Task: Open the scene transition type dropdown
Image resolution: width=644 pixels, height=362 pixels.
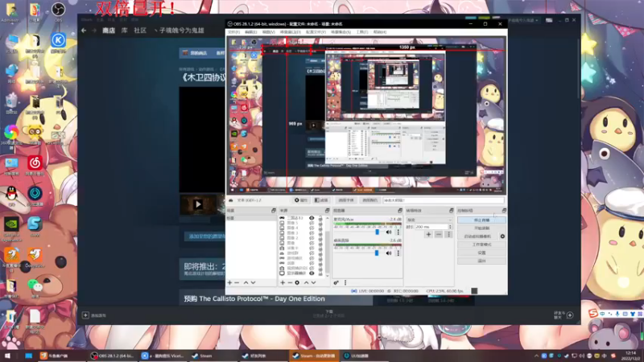Action: coord(429,220)
